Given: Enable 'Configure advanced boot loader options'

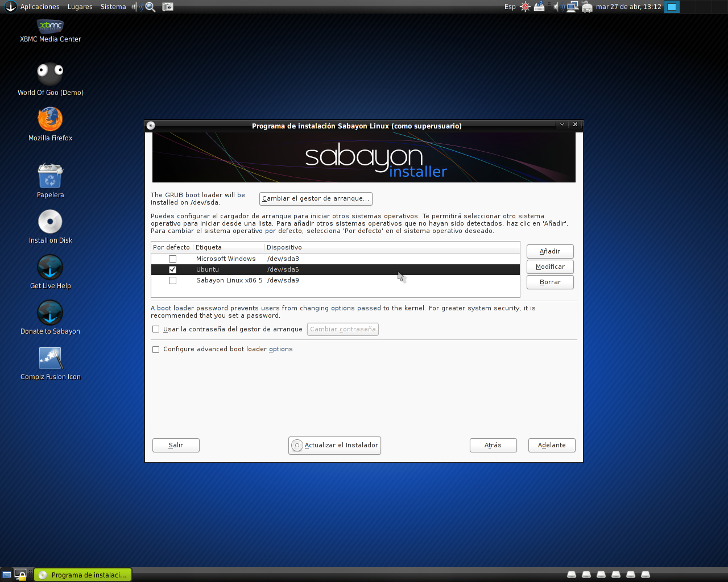Looking at the screenshot, I should point(156,350).
